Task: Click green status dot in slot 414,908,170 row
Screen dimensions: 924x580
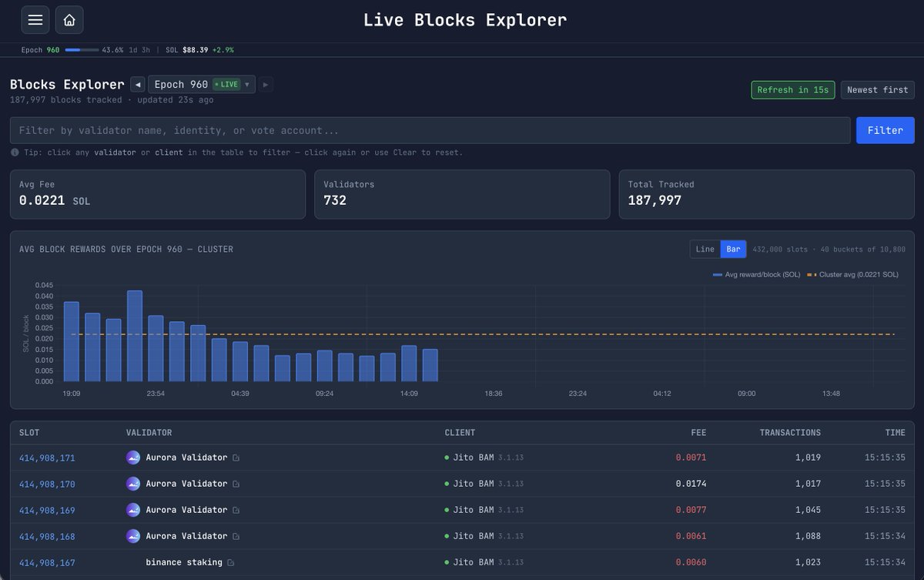Action: coord(447,484)
